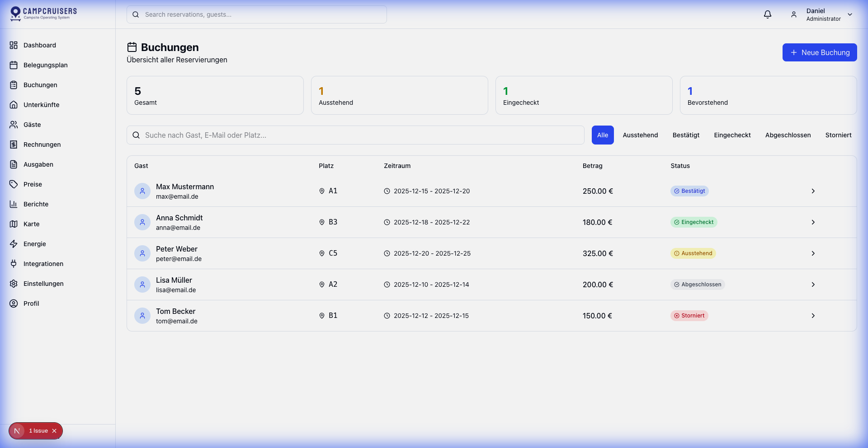868x448 pixels.
Task: Select the Eingecheckt filter tab
Action: (x=732, y=135)
